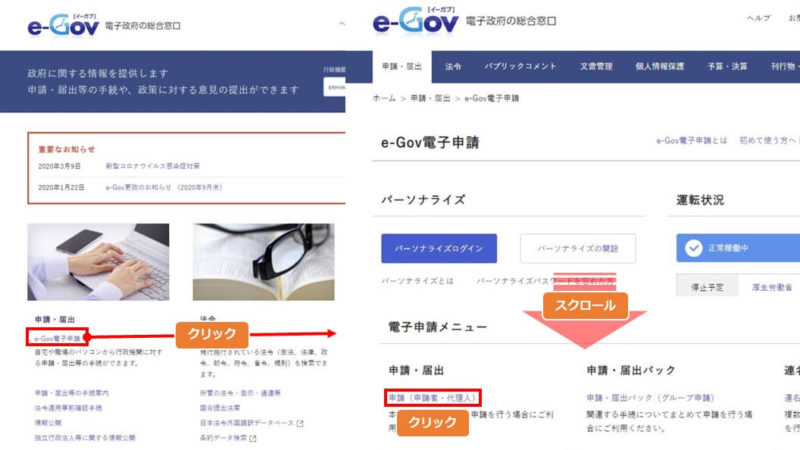This screenshot has width=800, height=450.
Task: Open the 申請（申請者・代理人） link
Action: pos(432,397)
